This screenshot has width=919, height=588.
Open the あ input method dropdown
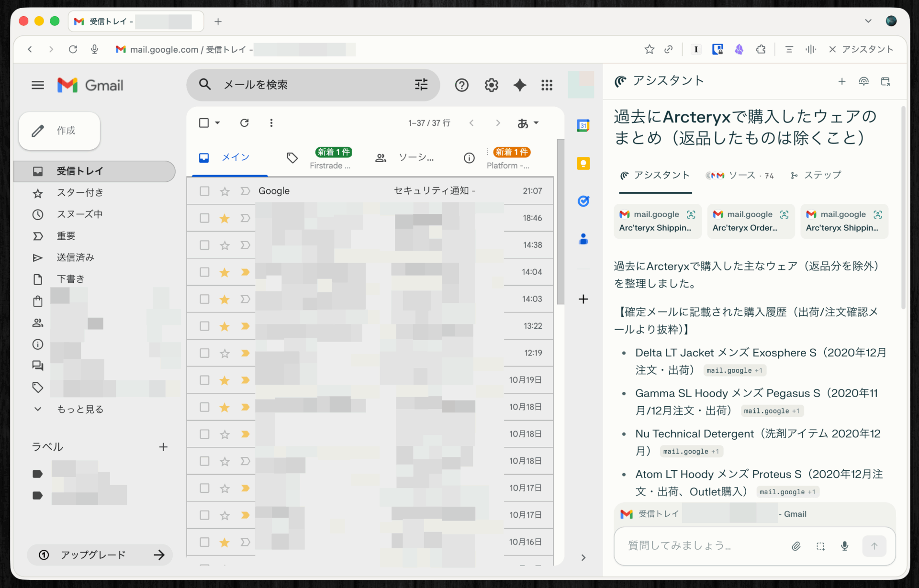coord(528,123)
